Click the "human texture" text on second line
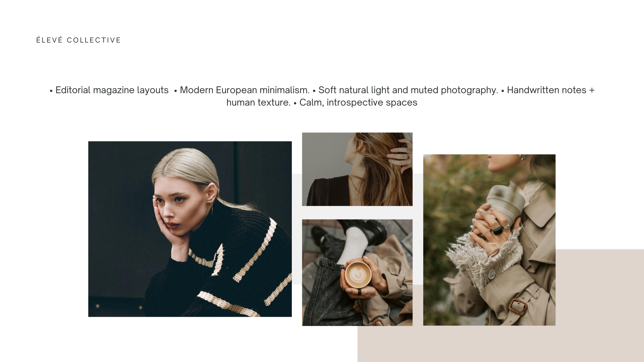The image size is (644, 362). [258, 103]
